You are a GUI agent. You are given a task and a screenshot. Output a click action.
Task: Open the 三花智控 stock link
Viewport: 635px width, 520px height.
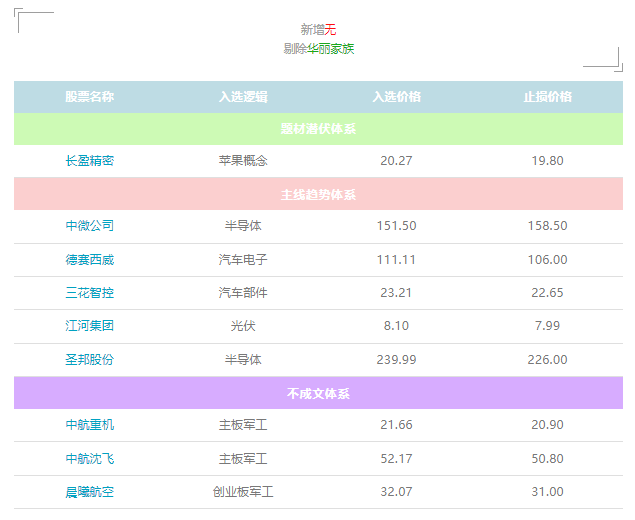89,293
